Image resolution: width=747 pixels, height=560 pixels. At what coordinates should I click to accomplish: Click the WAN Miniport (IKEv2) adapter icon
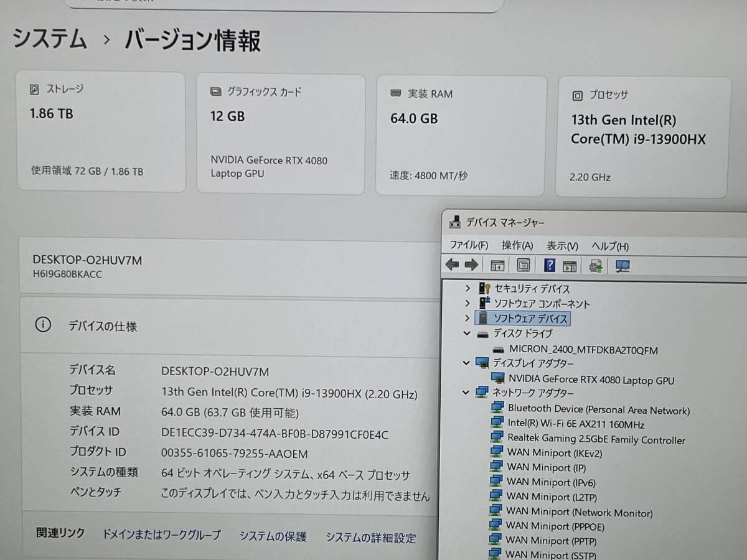[496, 452]
